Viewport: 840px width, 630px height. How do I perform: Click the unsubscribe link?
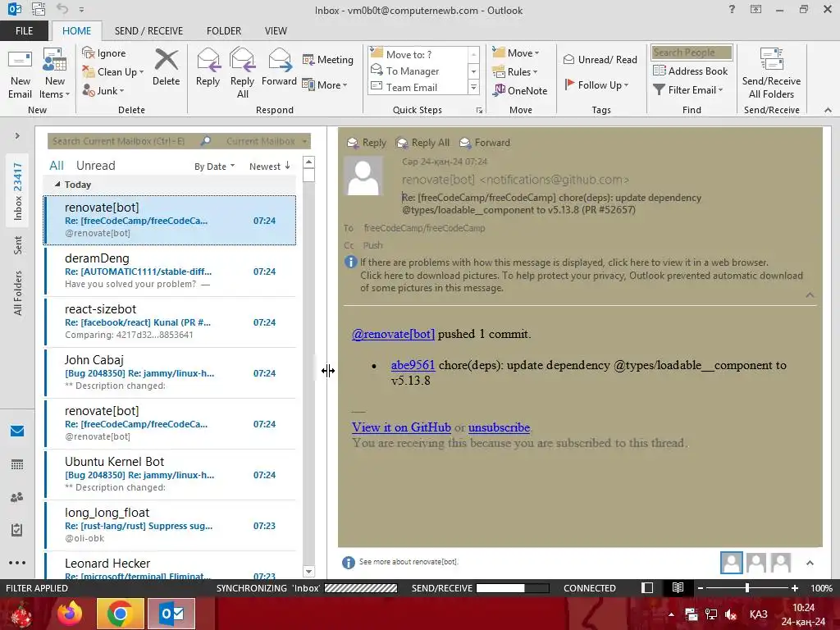click(499, 427)
